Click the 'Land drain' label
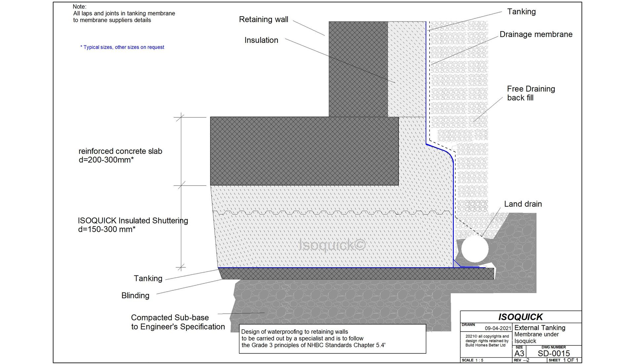This screenshot has width=635, height=364. 523,204
